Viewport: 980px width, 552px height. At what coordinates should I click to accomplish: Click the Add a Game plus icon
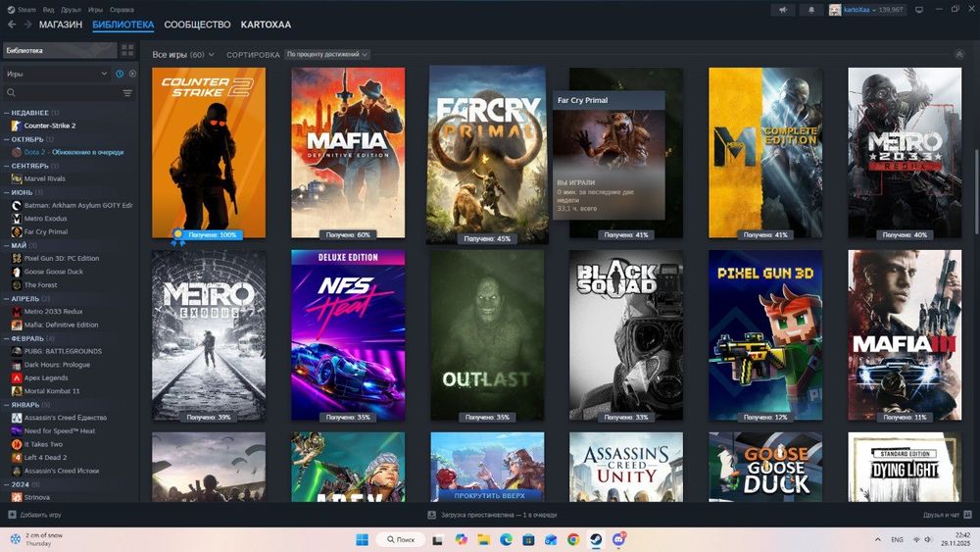tap(12, 515)
